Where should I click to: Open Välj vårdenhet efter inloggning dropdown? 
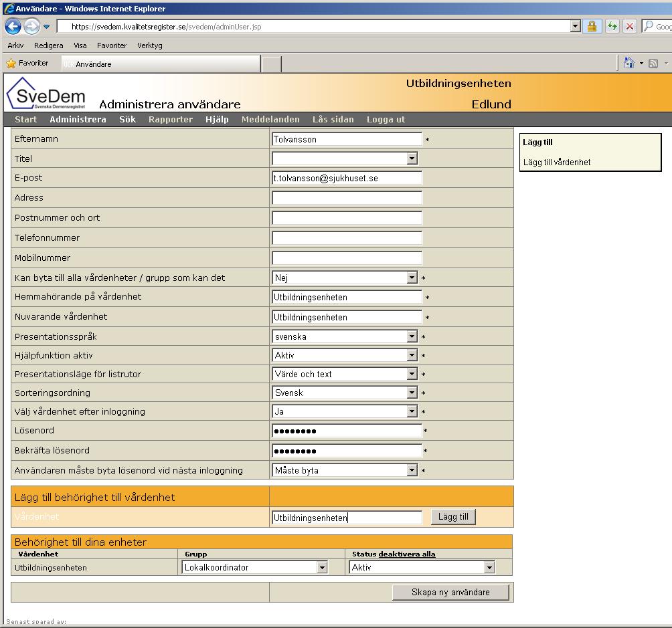[345, 412]
